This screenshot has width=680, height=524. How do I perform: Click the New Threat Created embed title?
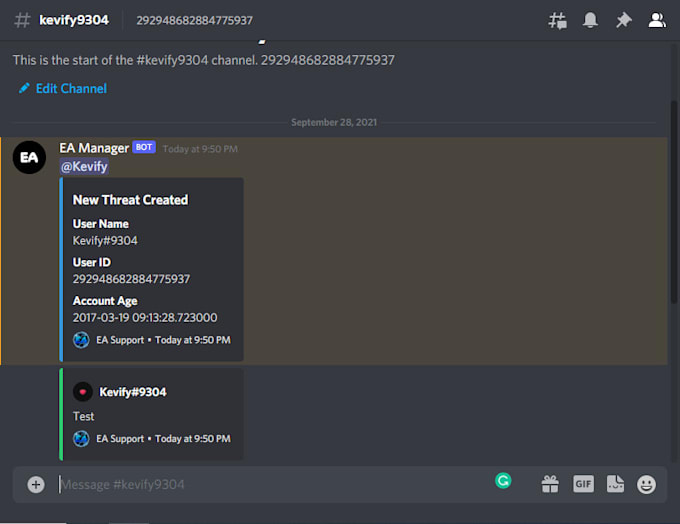click(131, 200)
